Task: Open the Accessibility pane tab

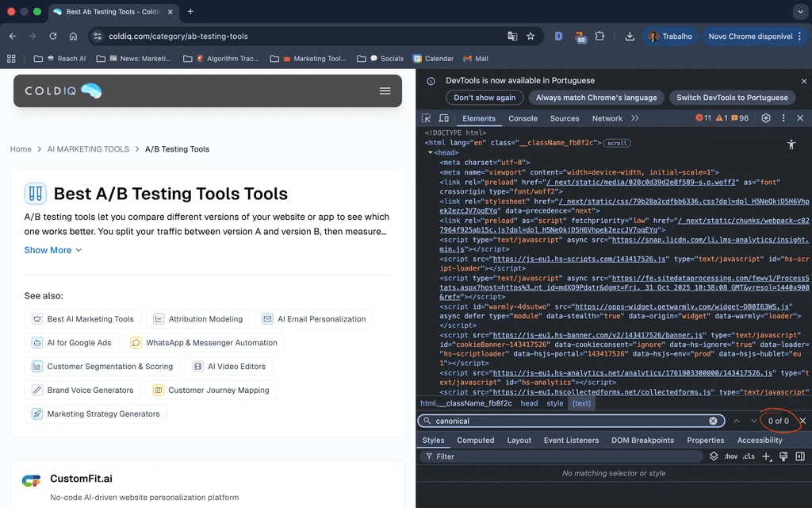Action: point(760,440)
